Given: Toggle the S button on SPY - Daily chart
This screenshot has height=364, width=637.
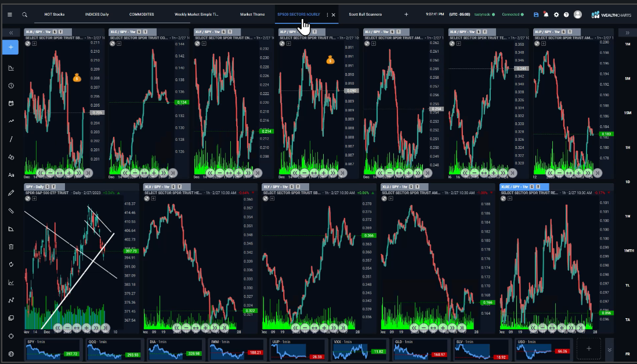Looking at the screenshot, I should (x=48, y=187).
